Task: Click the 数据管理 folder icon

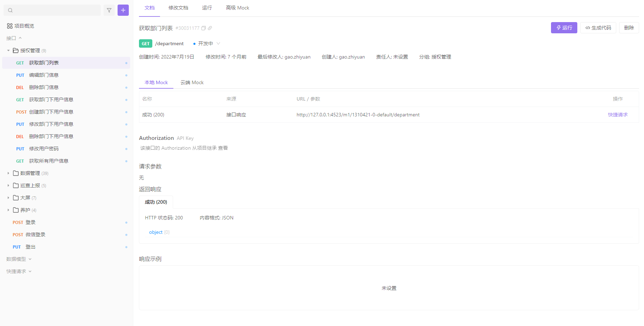Action: coord(16,173)
